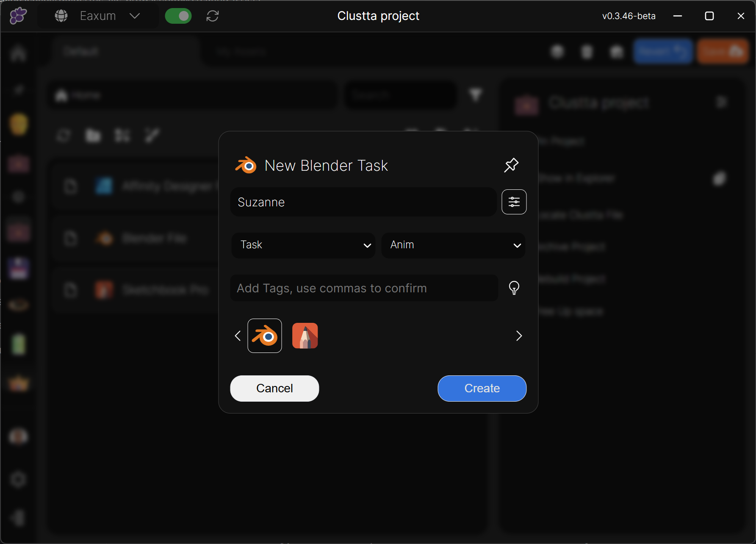756x544 pixels.
Task: Maximize the Clustta window
Action: 709,16
